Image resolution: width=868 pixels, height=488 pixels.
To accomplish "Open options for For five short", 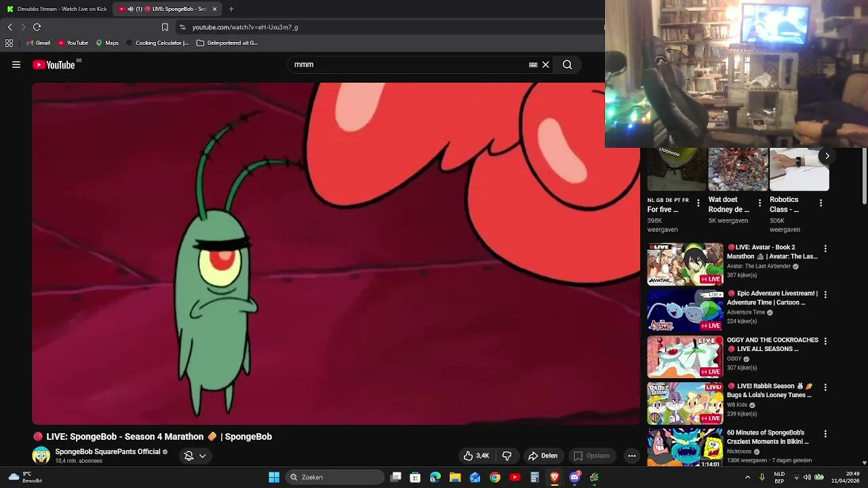I will pos(698,203).
